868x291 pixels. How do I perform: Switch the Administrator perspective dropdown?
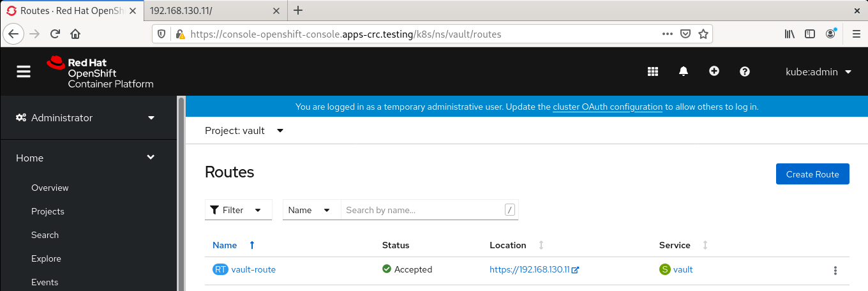click(86, 118)
